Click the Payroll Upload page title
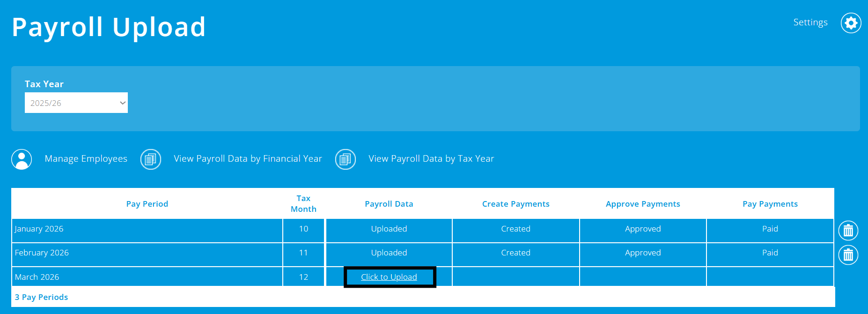868x314 pixels. [109, 27]
